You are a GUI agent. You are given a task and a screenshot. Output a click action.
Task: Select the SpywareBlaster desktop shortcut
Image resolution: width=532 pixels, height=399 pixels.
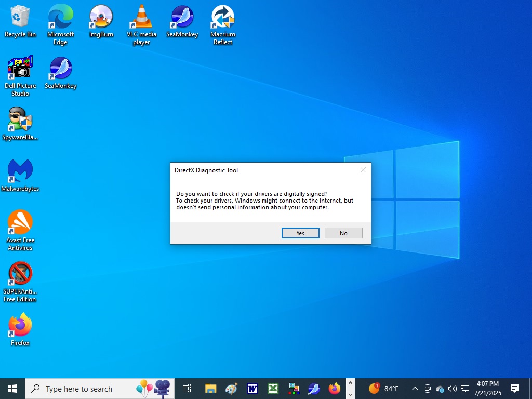pos(20,124)
